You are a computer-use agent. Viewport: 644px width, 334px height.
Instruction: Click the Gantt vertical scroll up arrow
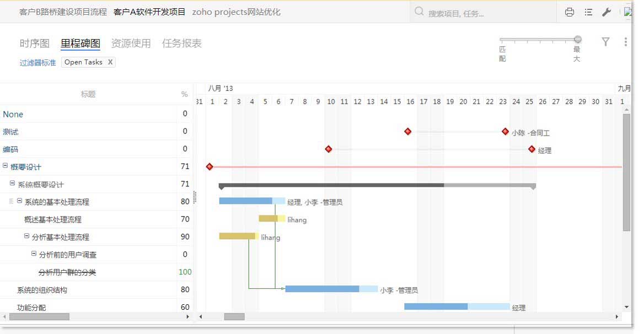626,110
